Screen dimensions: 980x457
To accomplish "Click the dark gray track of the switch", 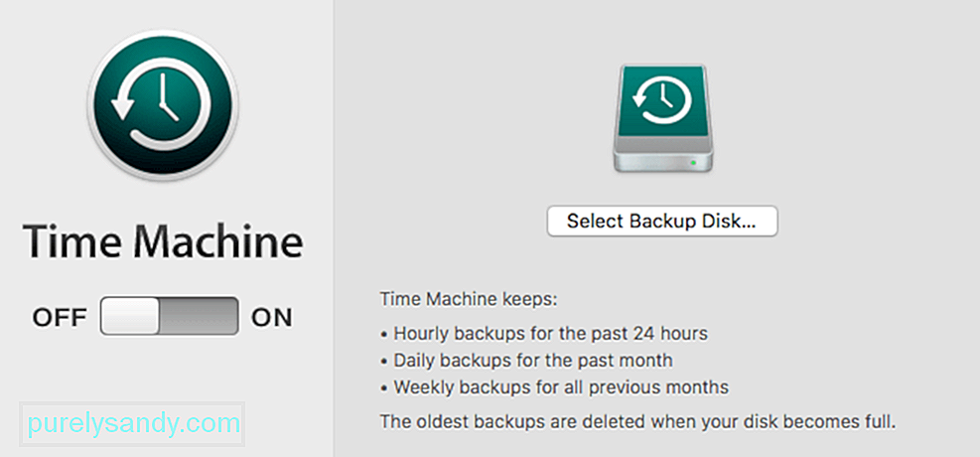I will pyautogui.click(x=199, y=316).
